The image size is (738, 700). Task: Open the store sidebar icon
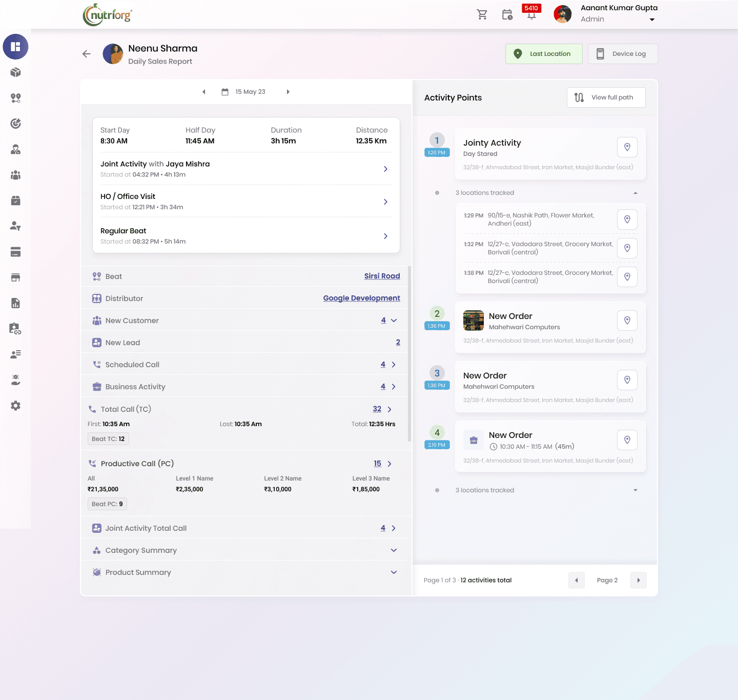pos(16,277)
